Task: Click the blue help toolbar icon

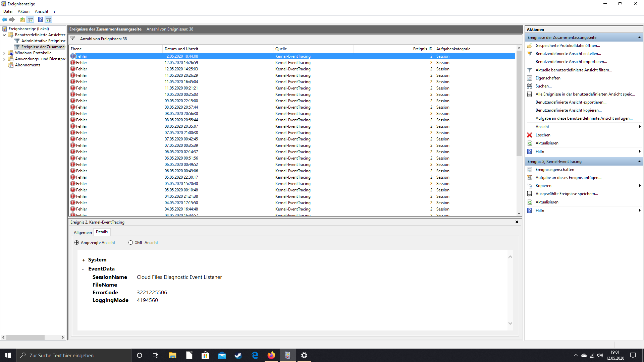Action: (x=40, y=19)
